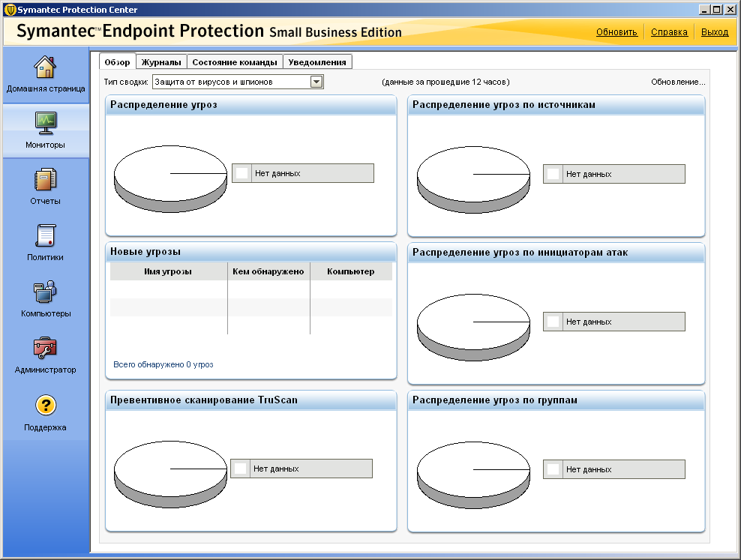Click the Всего обнаружено 0 угроз link
The height and width of the screenshot is (560, 741).
[x=163, y=364]
